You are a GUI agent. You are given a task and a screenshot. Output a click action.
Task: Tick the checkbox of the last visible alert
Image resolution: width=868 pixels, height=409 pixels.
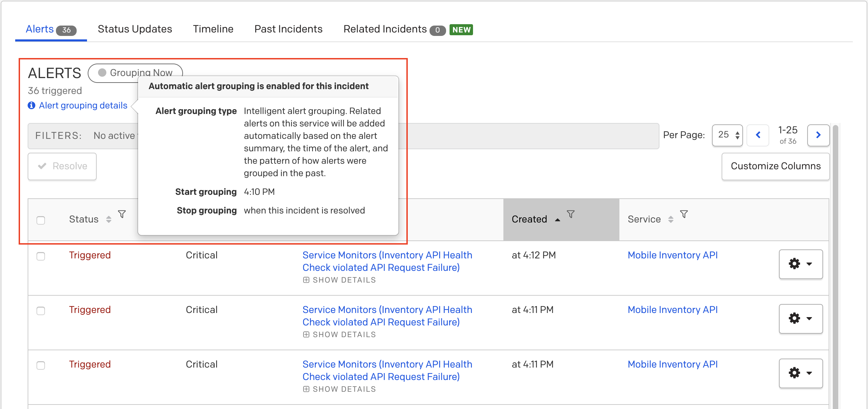(x=41, y=365)
